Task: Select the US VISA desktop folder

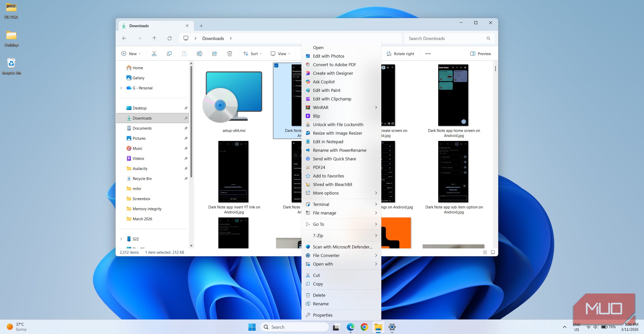Action: tap(11, 11)
